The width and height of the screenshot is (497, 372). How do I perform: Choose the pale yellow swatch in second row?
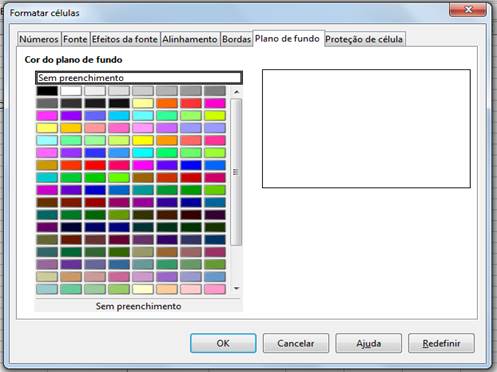click(x=143, y=103)
